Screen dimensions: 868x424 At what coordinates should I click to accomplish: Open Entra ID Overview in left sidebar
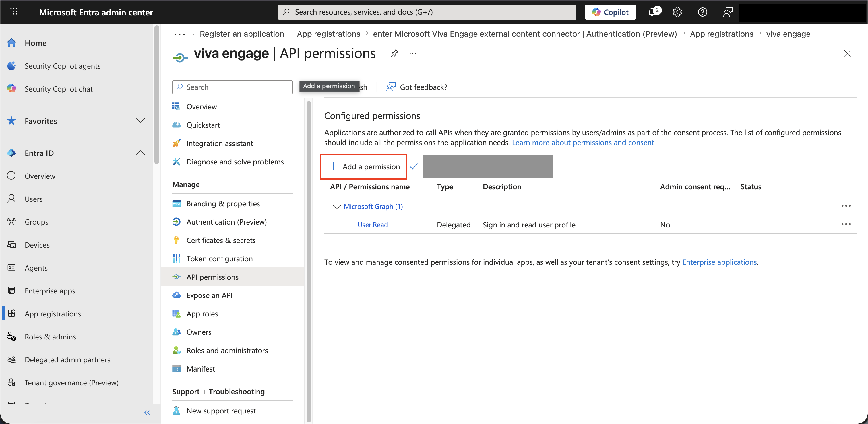40,176
